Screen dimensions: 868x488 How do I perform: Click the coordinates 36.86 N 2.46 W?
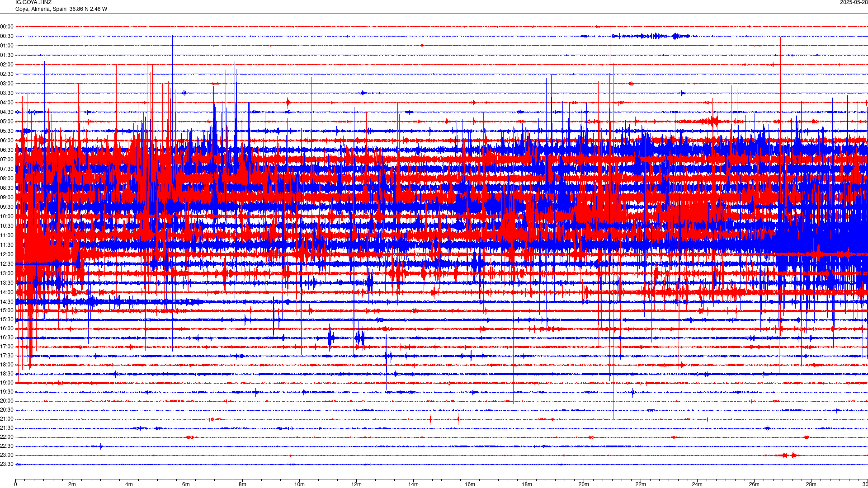pyautogui.click(x=88, y=9)
